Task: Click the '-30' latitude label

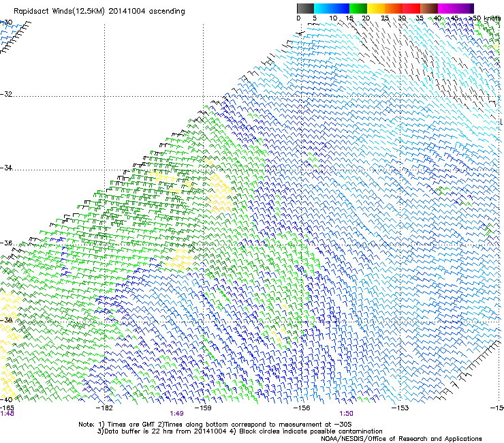Action: click(6, 22)
